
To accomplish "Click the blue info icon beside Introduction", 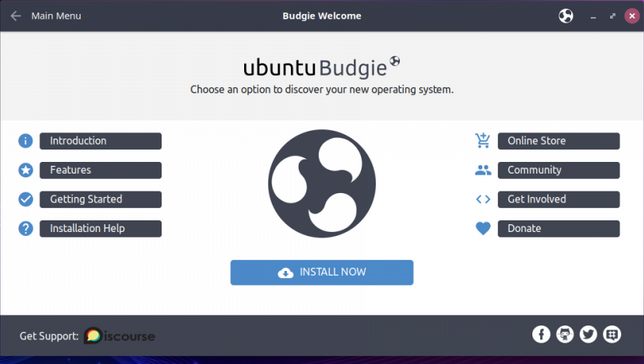I will click(x=25, y=141).
